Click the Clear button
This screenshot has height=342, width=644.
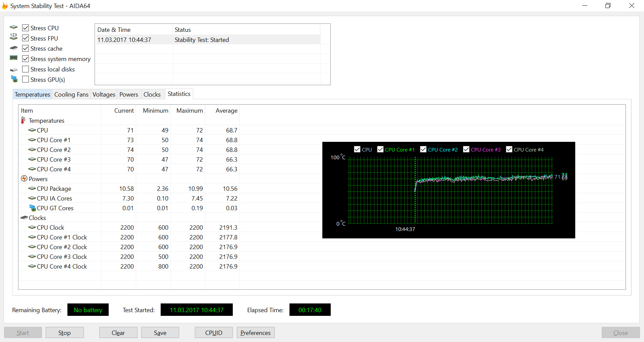[118, 333]
